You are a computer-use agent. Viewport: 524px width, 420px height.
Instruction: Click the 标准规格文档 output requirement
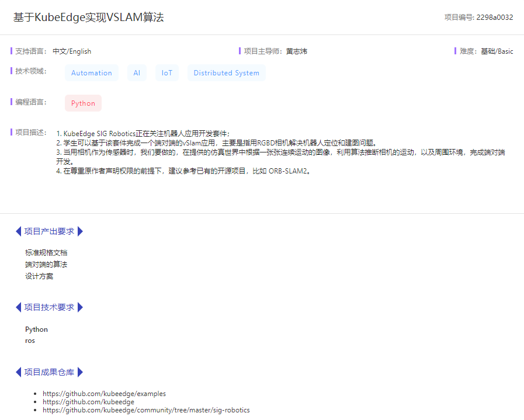pos(46,252)
